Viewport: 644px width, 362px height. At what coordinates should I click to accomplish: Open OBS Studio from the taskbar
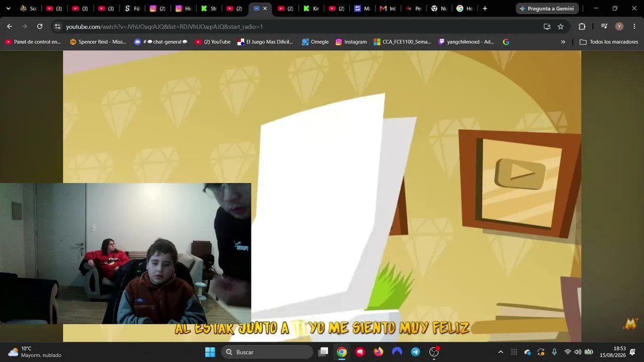coord(434,352)
